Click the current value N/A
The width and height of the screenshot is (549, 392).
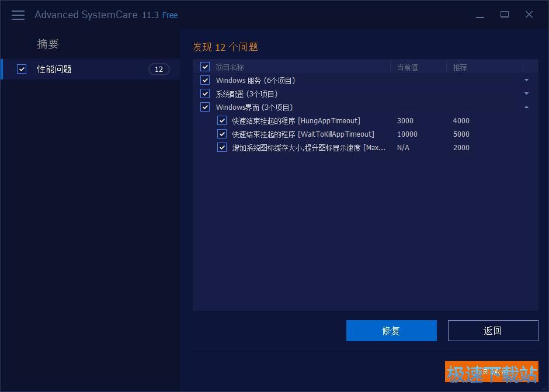[403, 147]
